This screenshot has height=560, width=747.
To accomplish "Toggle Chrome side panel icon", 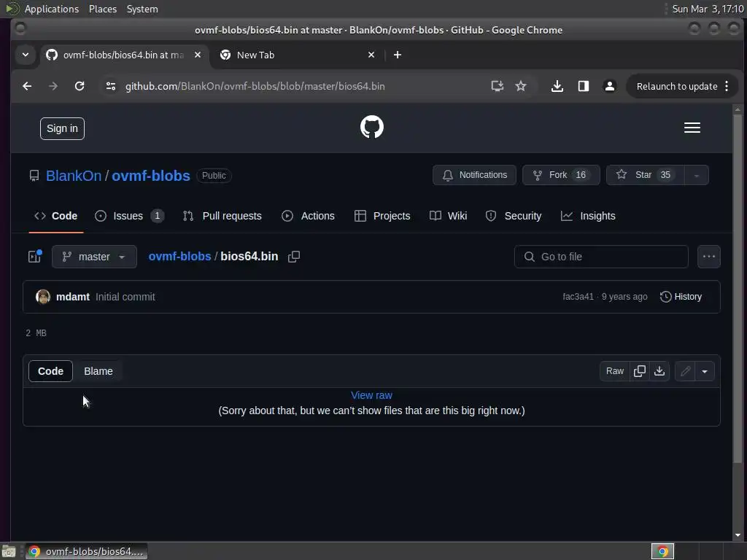I will coord(583,86).
